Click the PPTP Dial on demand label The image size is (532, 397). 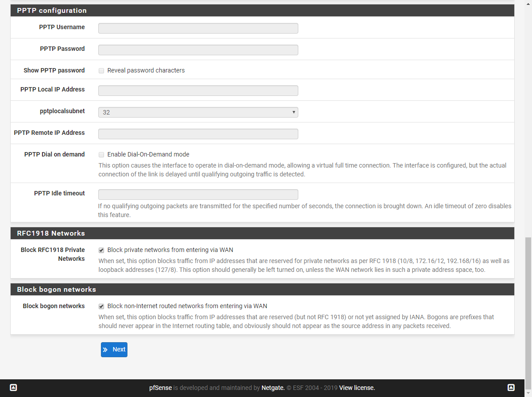pos(54,154)
